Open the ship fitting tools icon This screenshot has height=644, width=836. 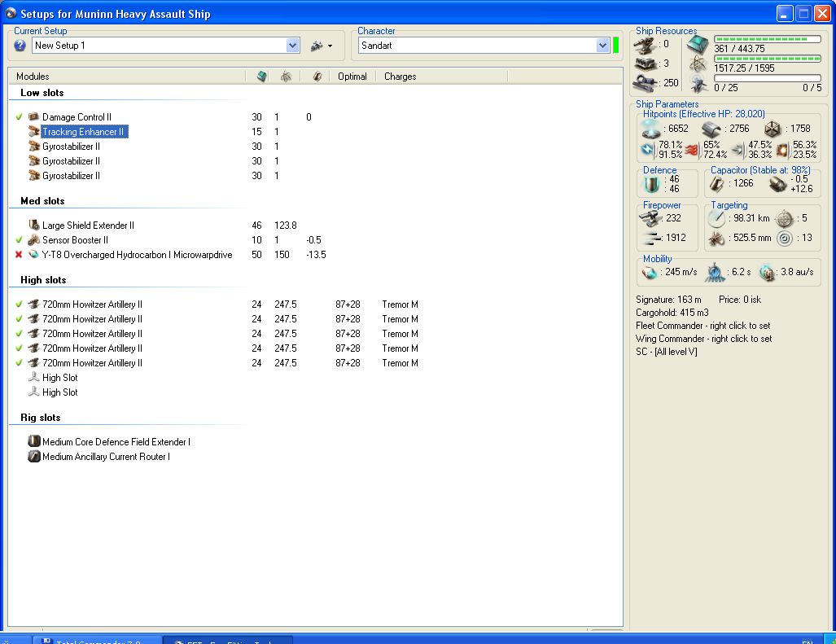(x=317, y=46)
